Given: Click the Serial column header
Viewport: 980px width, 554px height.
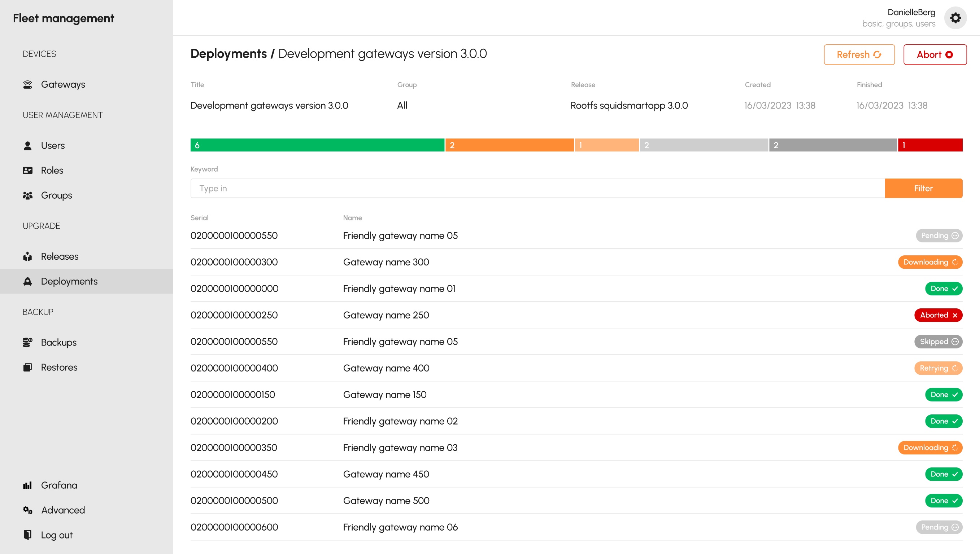Looking at the screenshot, I should point(199,217).
